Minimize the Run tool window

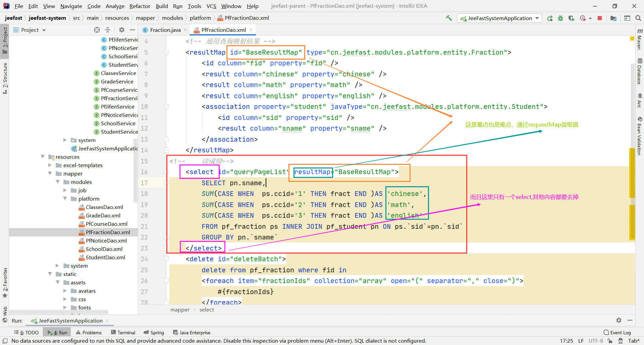point(630,320)
